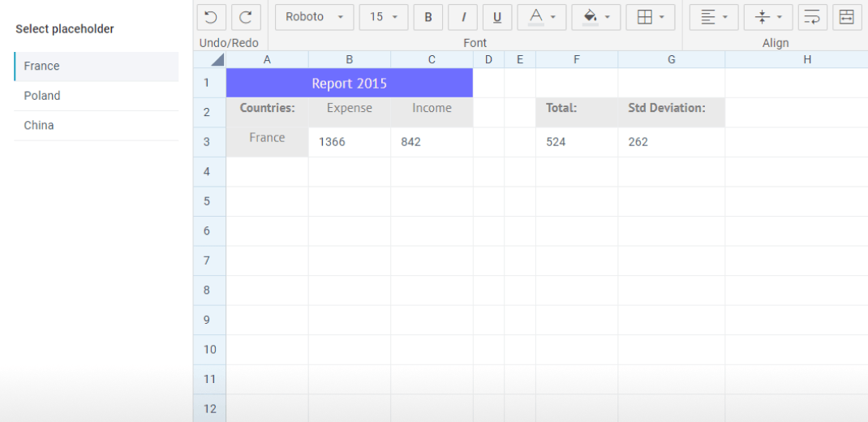Select row 2 header

point(210,113)
